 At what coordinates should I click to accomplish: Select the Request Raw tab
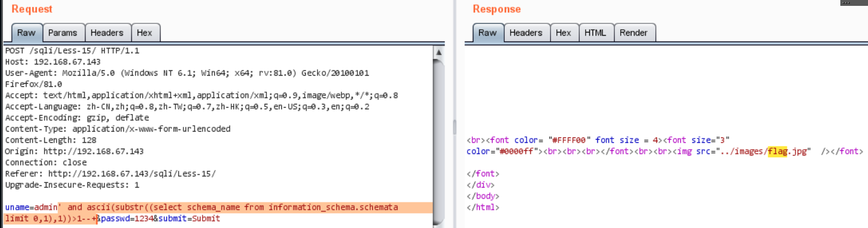(x=27, y=32)
